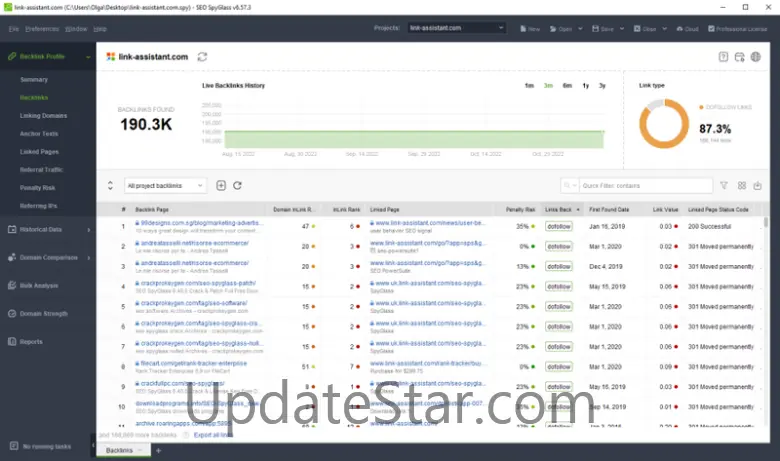Click the Cloud toolbar button
The image size is (780, 461).
pyautogui.click(x=687, y=29)
